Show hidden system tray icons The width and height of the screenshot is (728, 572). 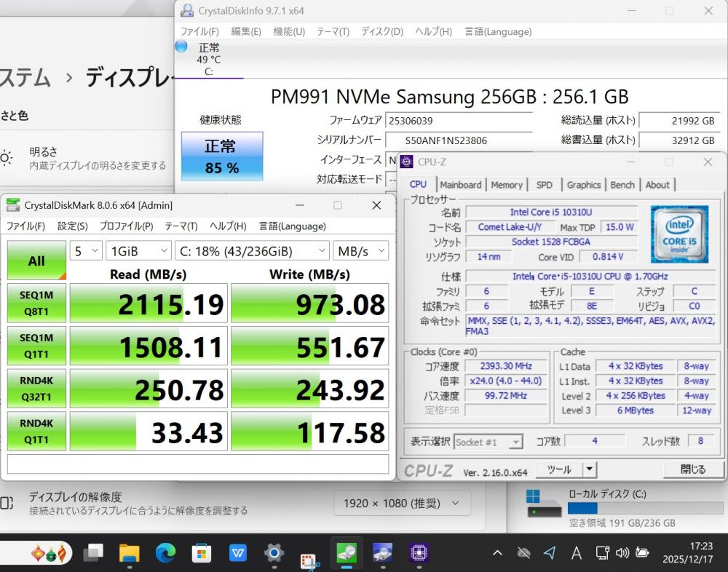497,553
